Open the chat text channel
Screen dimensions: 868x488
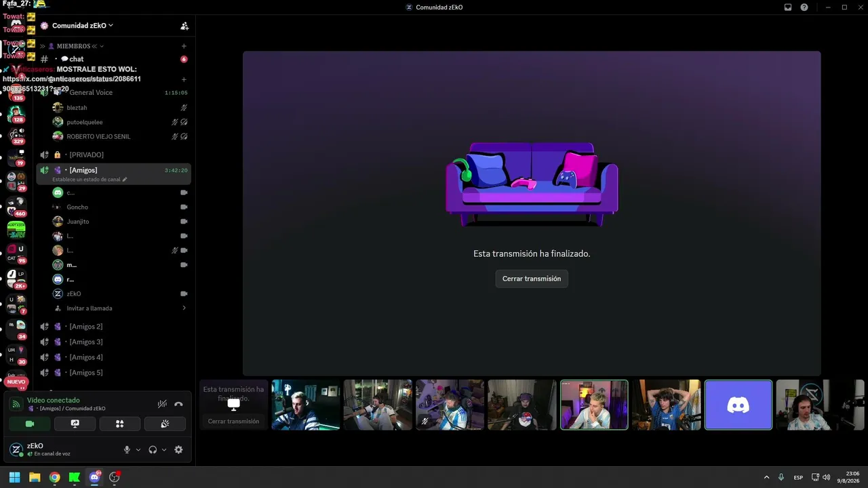click(113, 59)
